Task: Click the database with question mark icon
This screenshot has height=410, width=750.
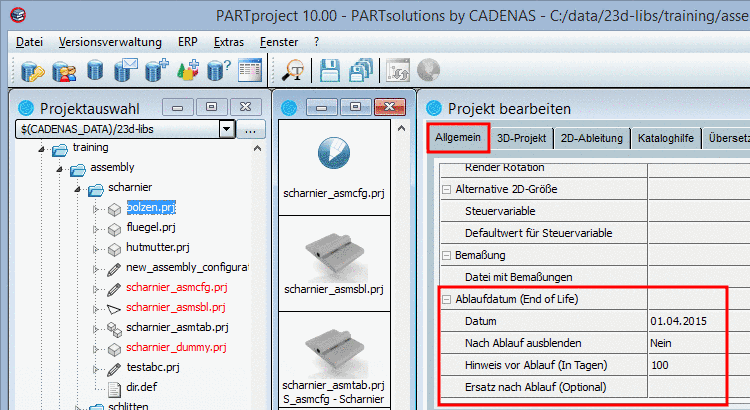Action: [219, 70]
